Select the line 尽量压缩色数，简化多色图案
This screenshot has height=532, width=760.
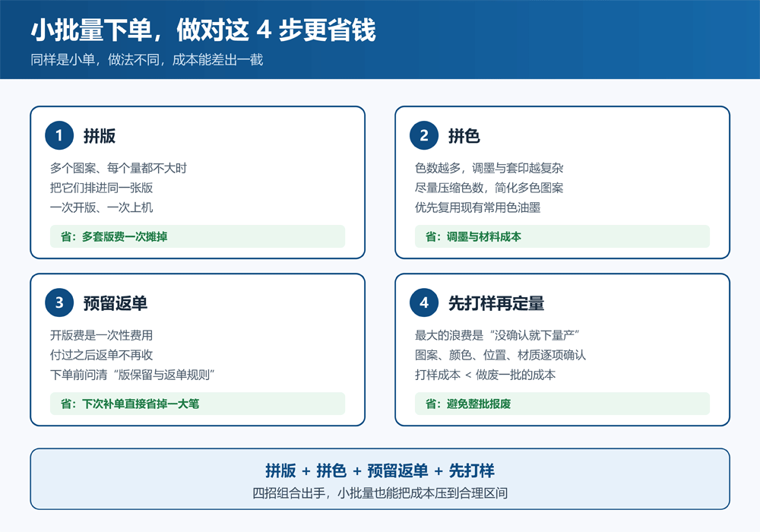(x=489, y=188)
